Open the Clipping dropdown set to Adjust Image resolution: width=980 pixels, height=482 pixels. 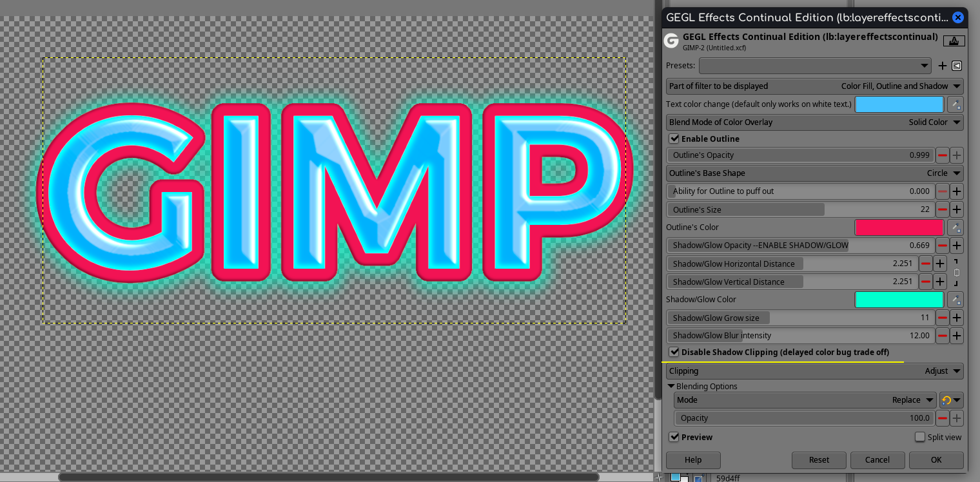pos(815,371)
